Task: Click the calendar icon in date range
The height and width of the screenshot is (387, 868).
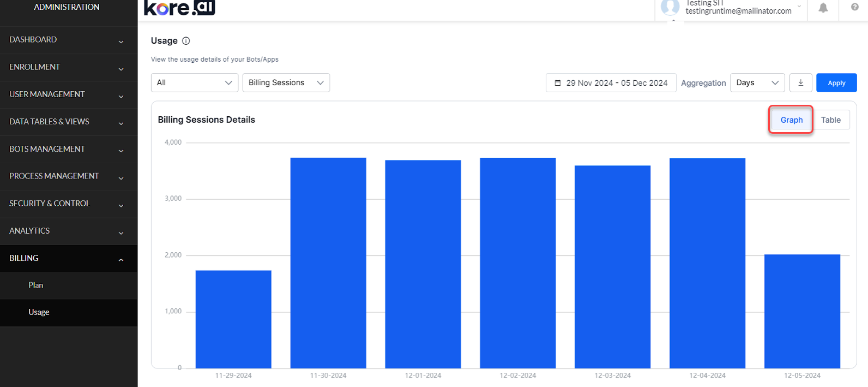Action: [558, 83]
